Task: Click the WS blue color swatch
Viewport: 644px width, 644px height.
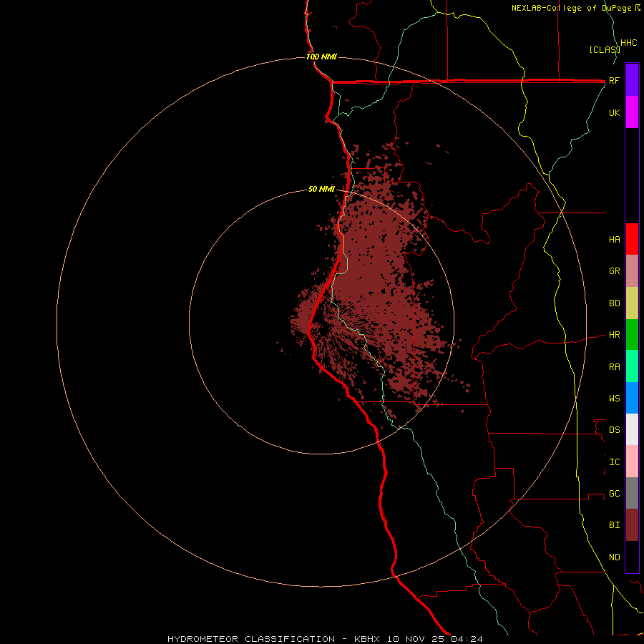Action: pos(632,398)
